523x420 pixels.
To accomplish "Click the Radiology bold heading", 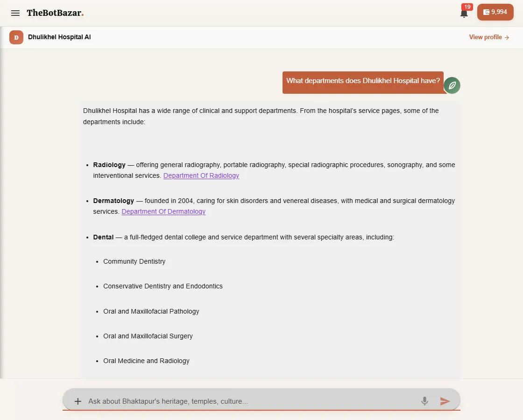I will pos(109,165).
